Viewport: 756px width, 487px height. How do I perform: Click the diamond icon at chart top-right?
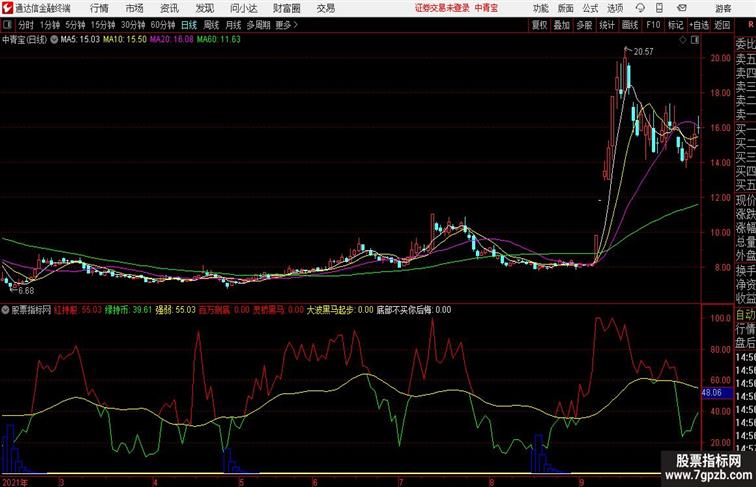tap(683, 40)
